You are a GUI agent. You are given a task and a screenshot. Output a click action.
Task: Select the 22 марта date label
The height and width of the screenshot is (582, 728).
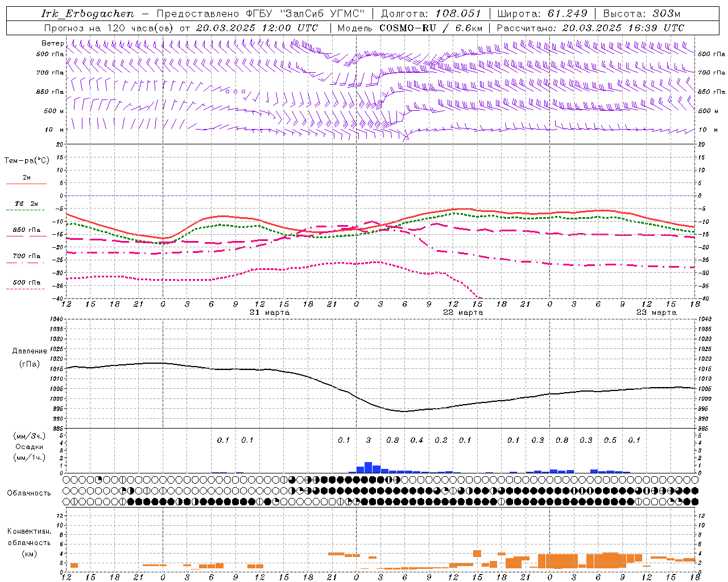coord(463,313)
